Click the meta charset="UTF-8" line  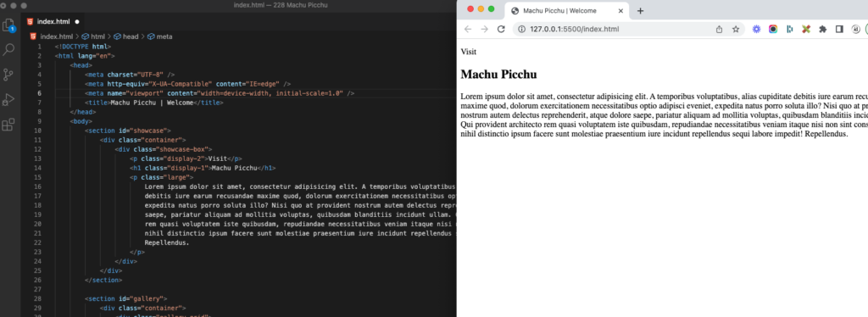pos(130,75)
